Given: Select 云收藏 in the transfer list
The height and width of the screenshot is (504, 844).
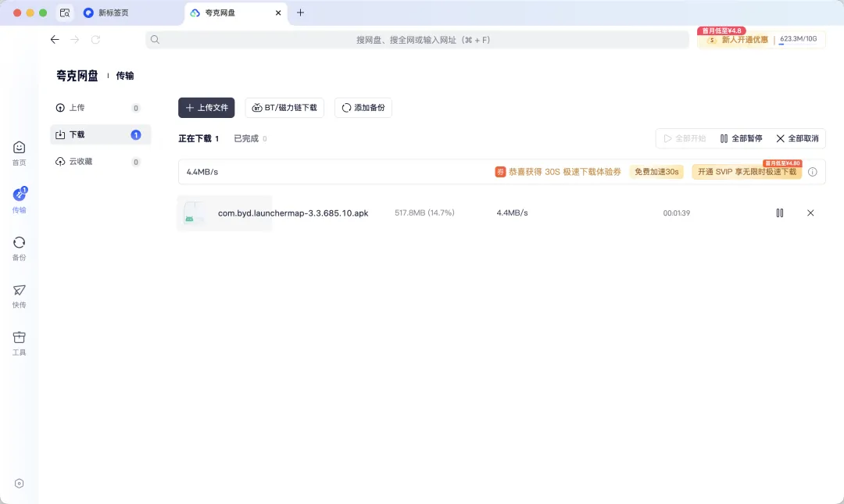Looking at the screenshot, I should (101, 162).
